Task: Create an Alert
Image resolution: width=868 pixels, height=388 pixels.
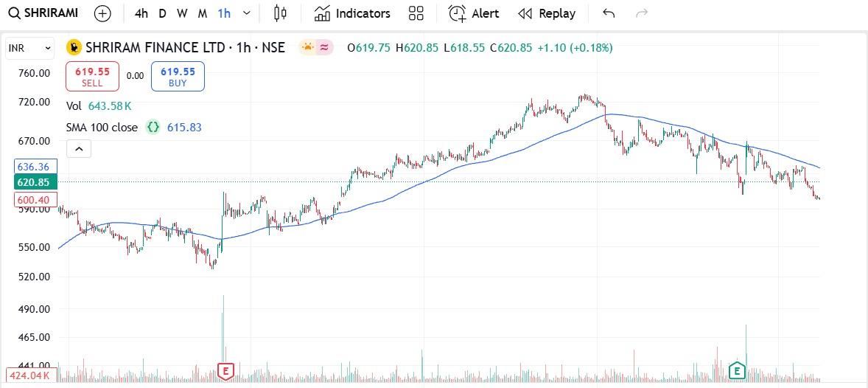Action: coord(473,13)
